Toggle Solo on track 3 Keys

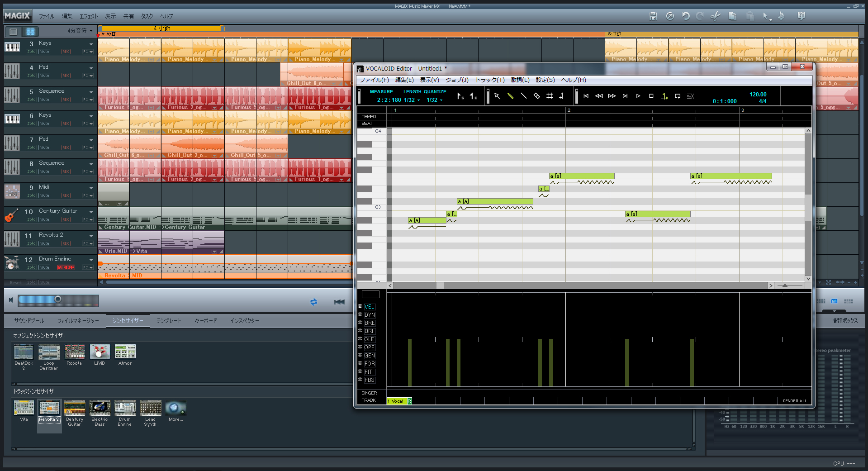point(31,52)
